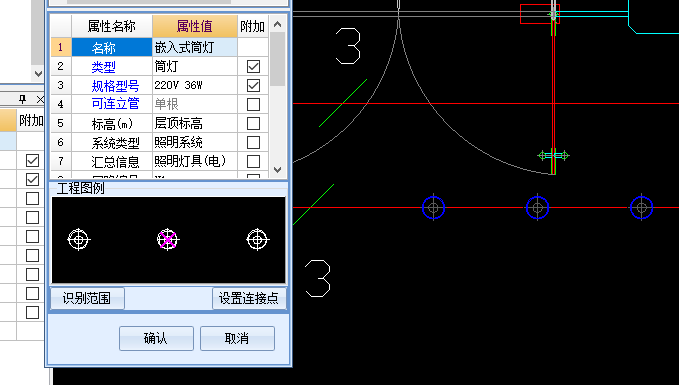
Task: Toggle the 附加 checkbox for 类型 row
Action: (253, 66)
